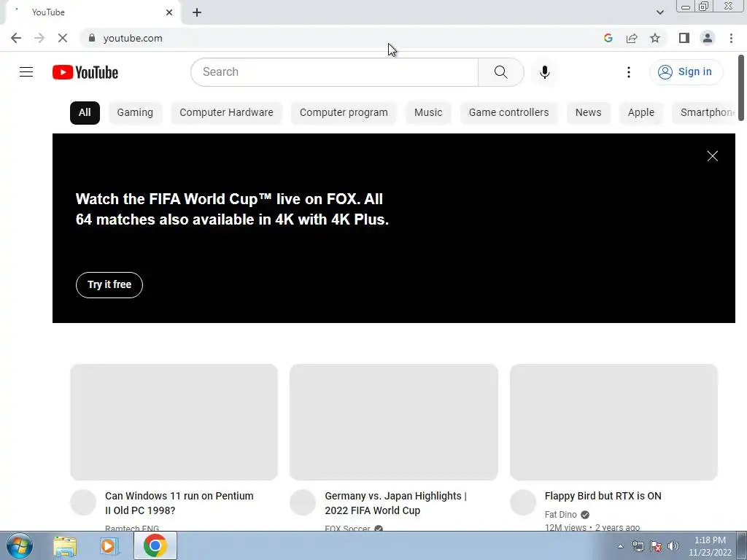Screen dimensions: 747x560
Task: Click the Sign in button
Action: 686,72
